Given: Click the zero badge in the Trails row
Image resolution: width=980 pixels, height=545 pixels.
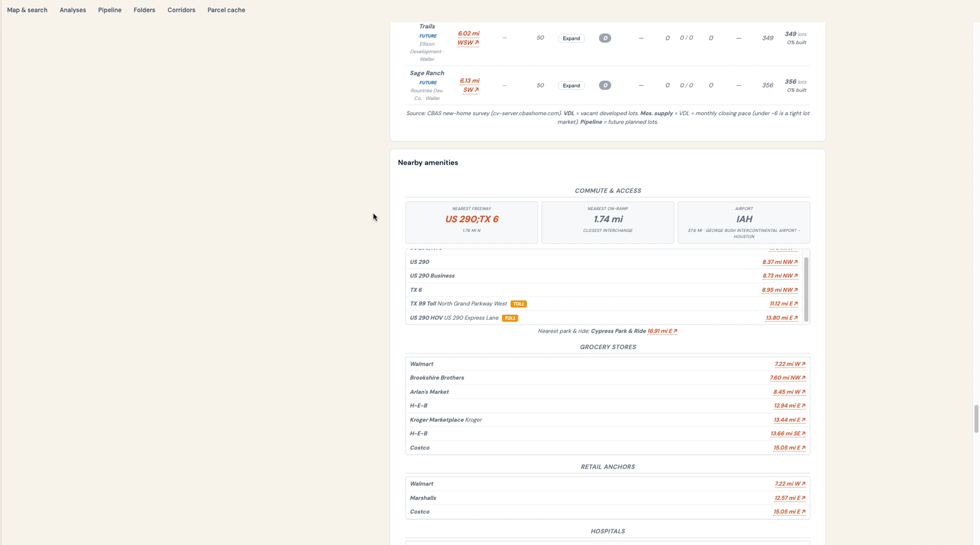Looking at the screenshot, I should click(605, 38).
